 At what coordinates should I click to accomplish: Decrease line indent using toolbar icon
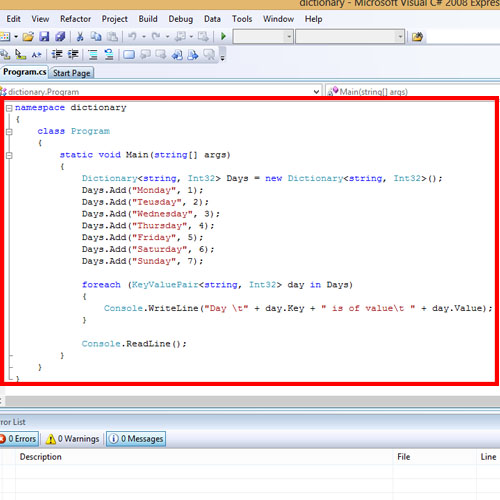click(57, 55)
